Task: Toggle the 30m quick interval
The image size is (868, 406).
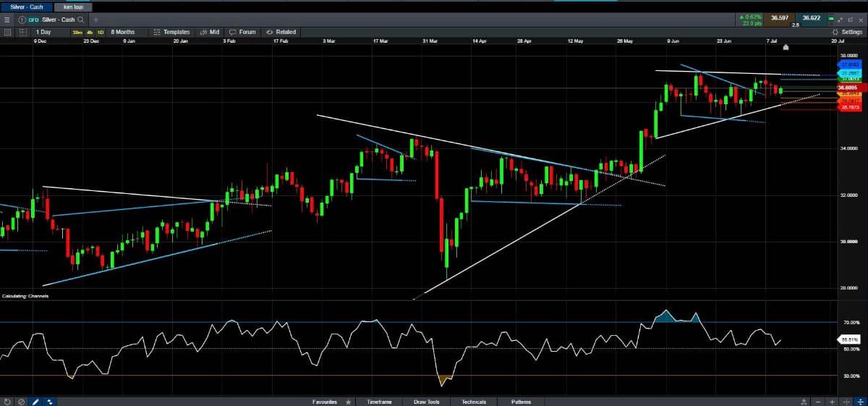Action: pyautogui.click(x=77, y=32)
